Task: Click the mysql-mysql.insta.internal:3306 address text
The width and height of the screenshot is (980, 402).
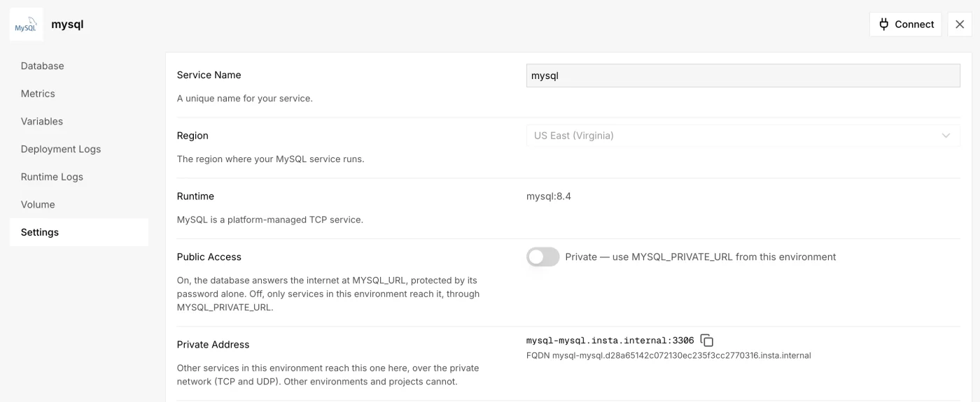Action: pyautogui.click(x=610, y=340)
